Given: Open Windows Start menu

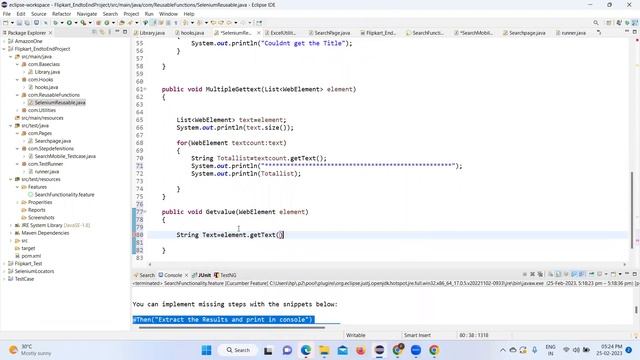Looking at the screenshot, I should [207, 350].
